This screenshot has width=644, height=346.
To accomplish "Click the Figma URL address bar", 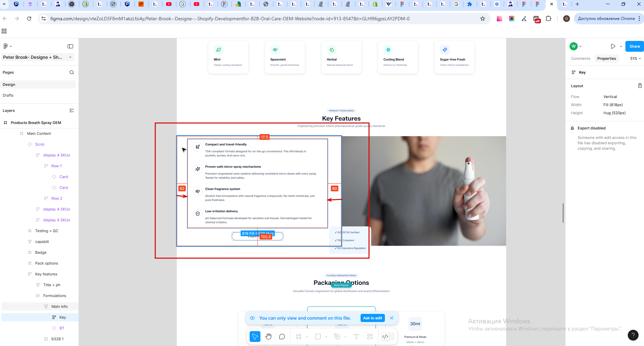I will (x=230, y=19).
